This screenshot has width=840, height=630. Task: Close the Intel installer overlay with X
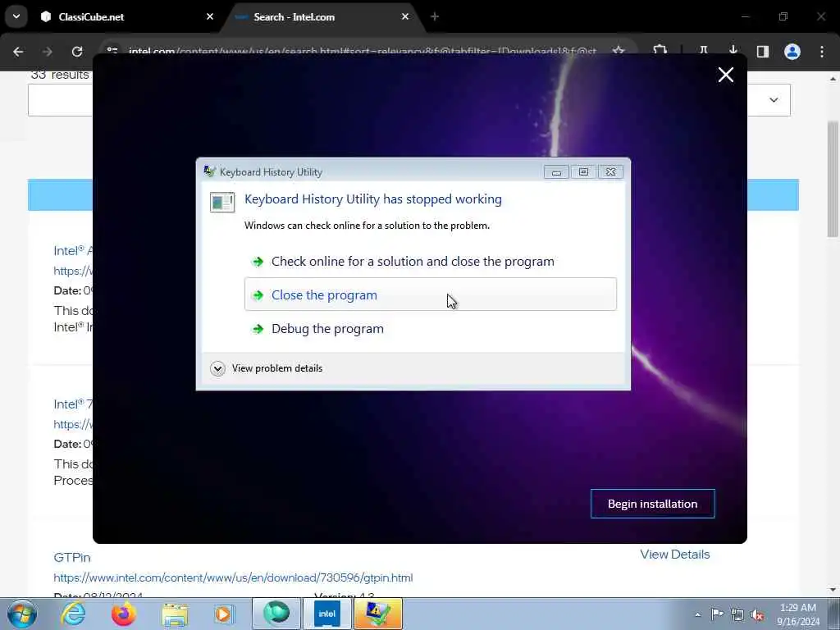(726, 75)
